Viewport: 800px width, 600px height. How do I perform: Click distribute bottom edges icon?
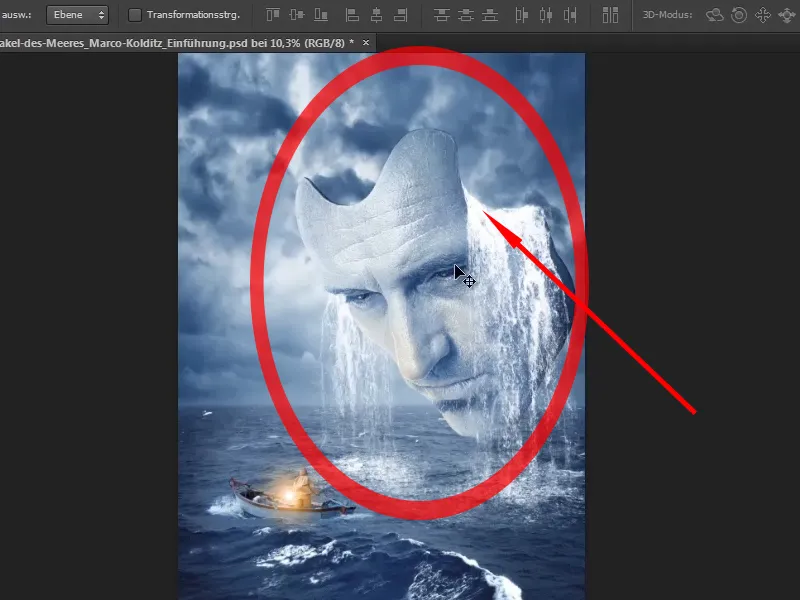coord(490,15)
